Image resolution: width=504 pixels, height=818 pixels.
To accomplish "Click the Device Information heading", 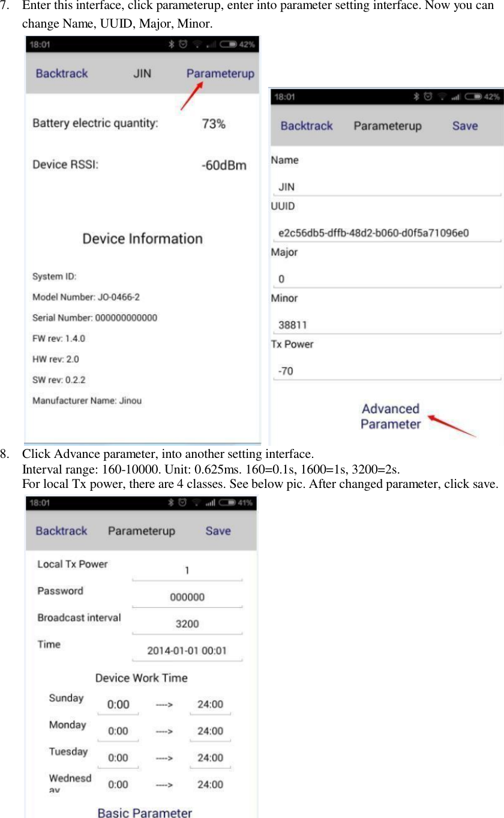I will point(143,239).
